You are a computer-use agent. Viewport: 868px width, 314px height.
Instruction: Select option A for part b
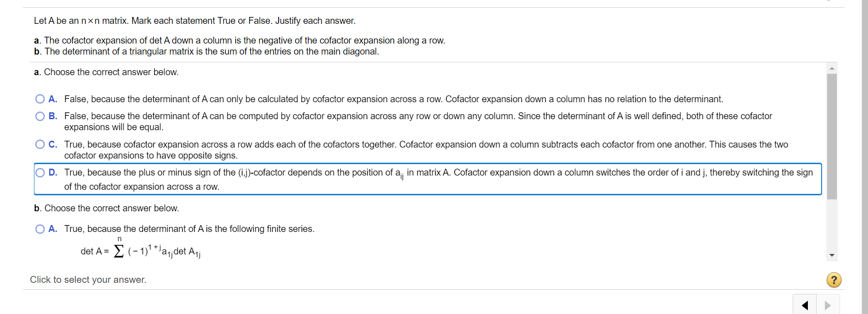[x=40, y=229]
